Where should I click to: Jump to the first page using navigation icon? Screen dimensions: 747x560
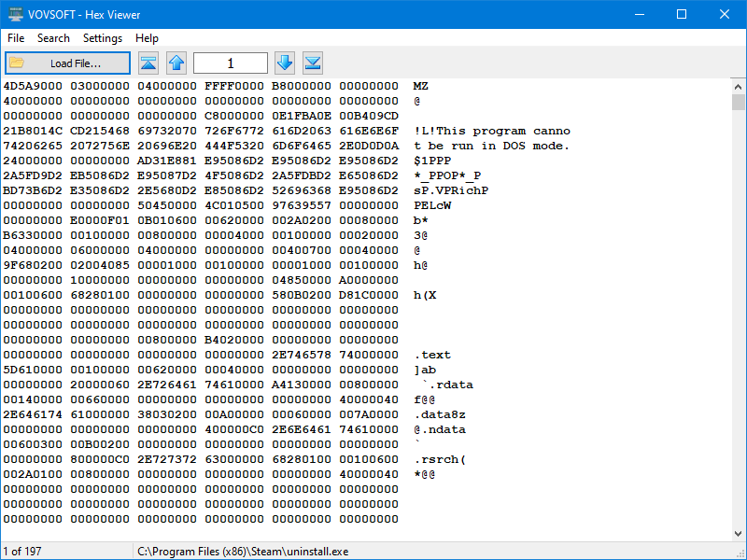148,63
